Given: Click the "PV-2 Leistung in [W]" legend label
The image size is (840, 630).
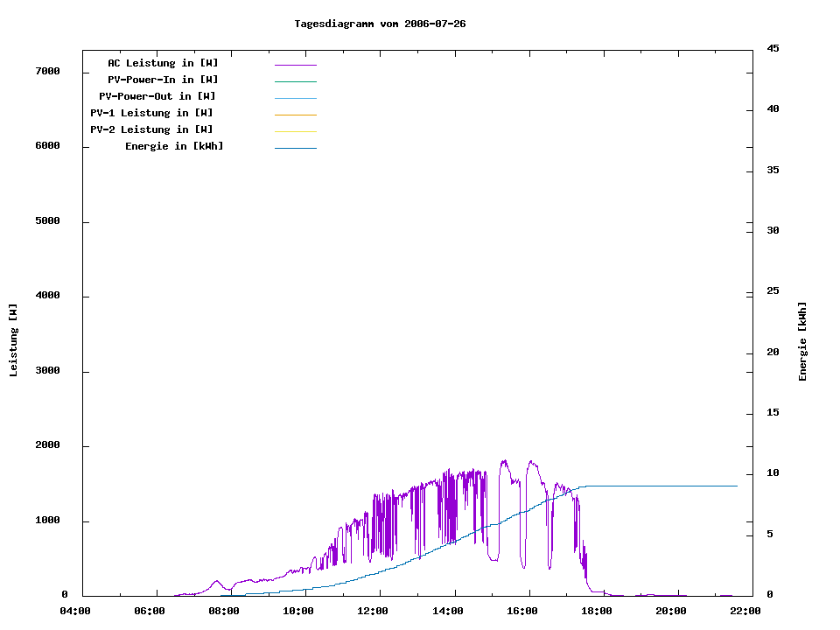Looking at the screenshot, I should pyautogui.click(x=151, y=129).
